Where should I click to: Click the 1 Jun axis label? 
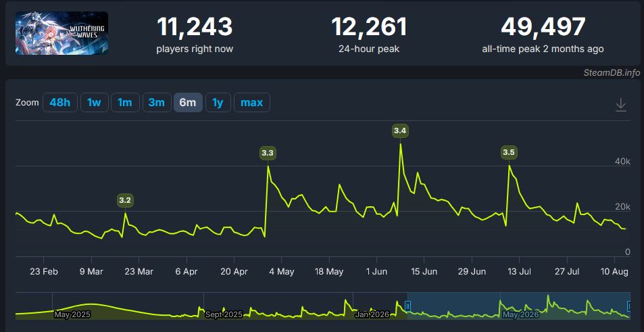coord(376,272)
